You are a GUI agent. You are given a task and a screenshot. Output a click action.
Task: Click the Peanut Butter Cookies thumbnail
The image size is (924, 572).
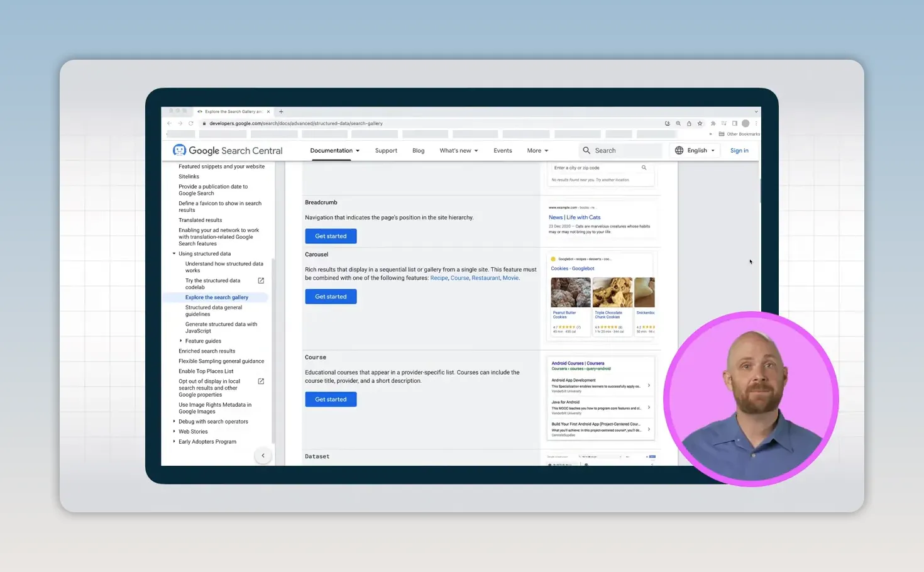(x=571, y=292)
